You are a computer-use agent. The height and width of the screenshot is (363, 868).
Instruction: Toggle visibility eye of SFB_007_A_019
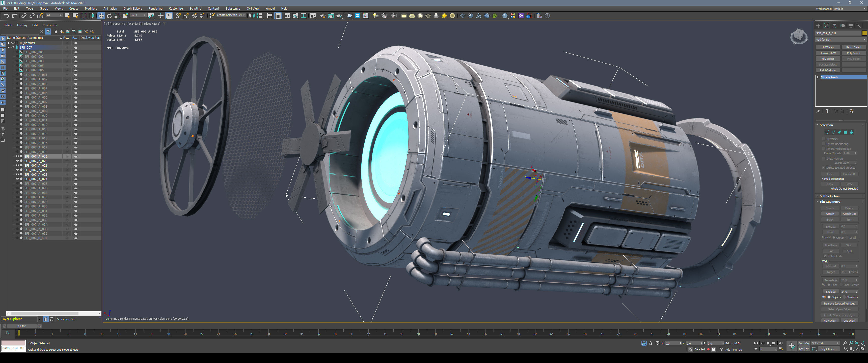click(x=17, y=156)
